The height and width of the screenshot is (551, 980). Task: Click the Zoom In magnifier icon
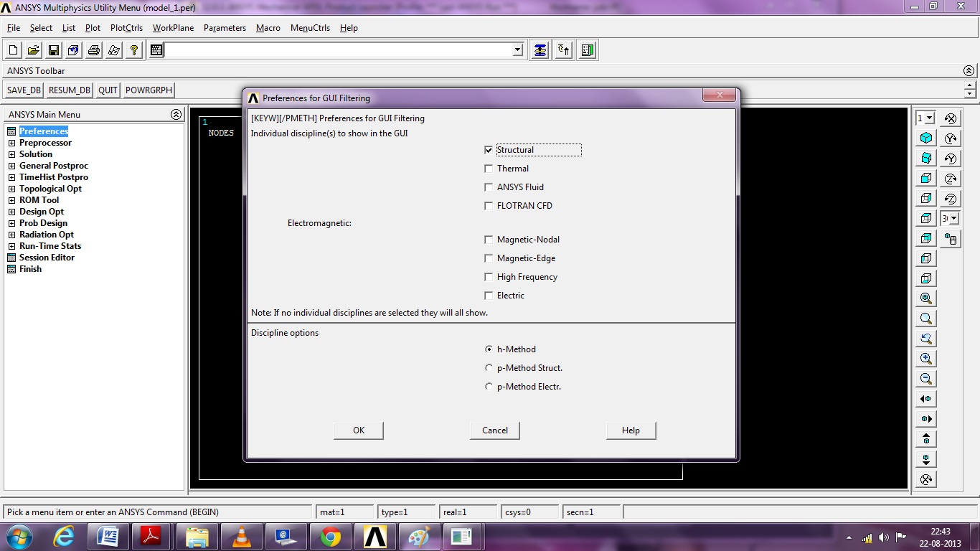click(926, 359)
